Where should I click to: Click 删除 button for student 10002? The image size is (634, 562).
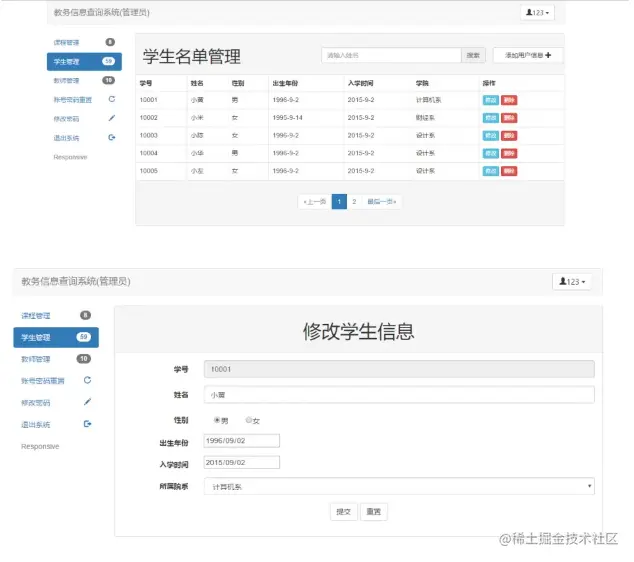[x=509, y=118]
